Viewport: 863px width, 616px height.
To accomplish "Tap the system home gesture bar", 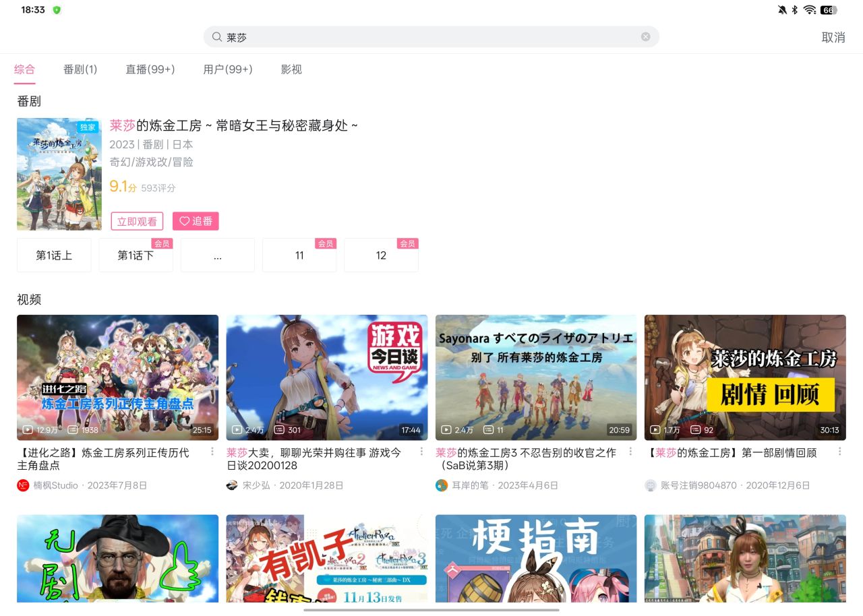I will click(431, 610).
